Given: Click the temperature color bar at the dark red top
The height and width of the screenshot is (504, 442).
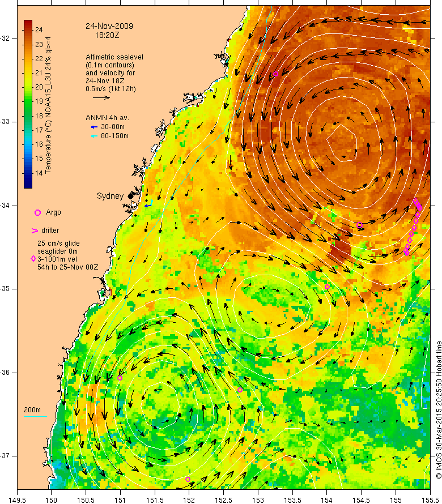Looking at the screenshot, I should 28,23.
